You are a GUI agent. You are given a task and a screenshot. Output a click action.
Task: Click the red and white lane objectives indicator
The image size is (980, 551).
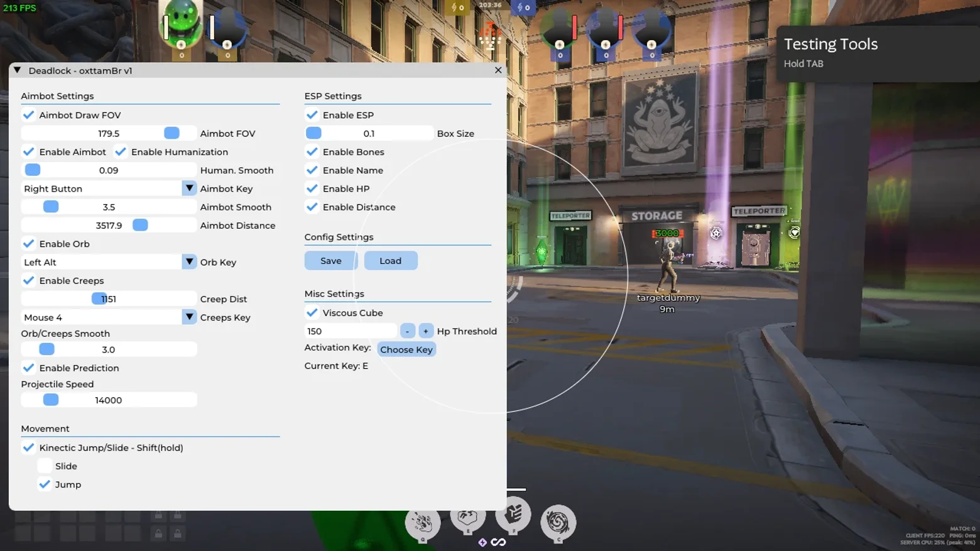490,35
